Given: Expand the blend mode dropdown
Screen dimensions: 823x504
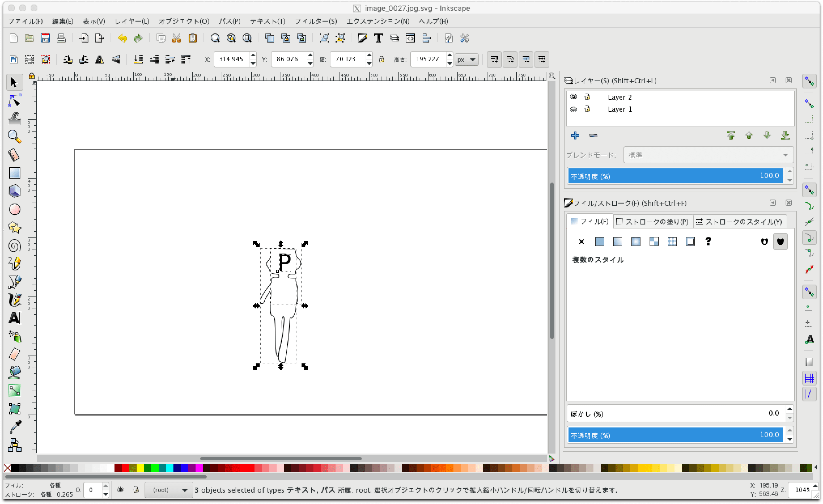Looking at the screenshot, I should (x=708, y=155).
